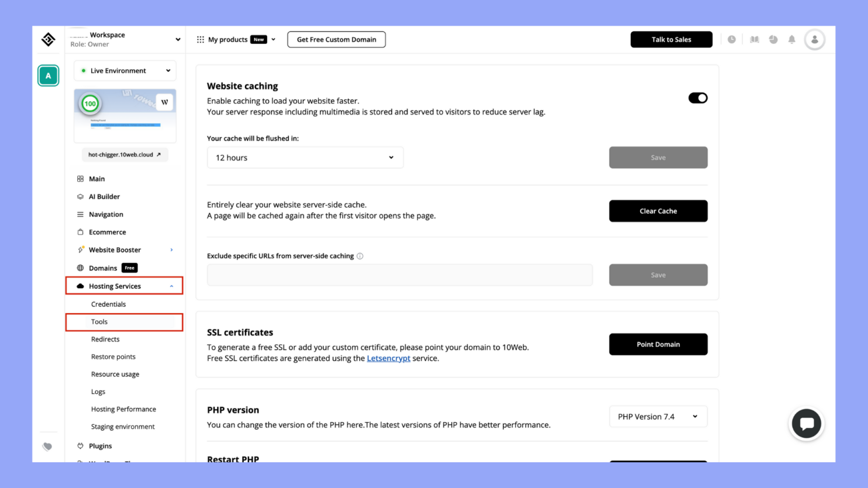
Task: Click the 10Web logo
Action: coord(49,39)
